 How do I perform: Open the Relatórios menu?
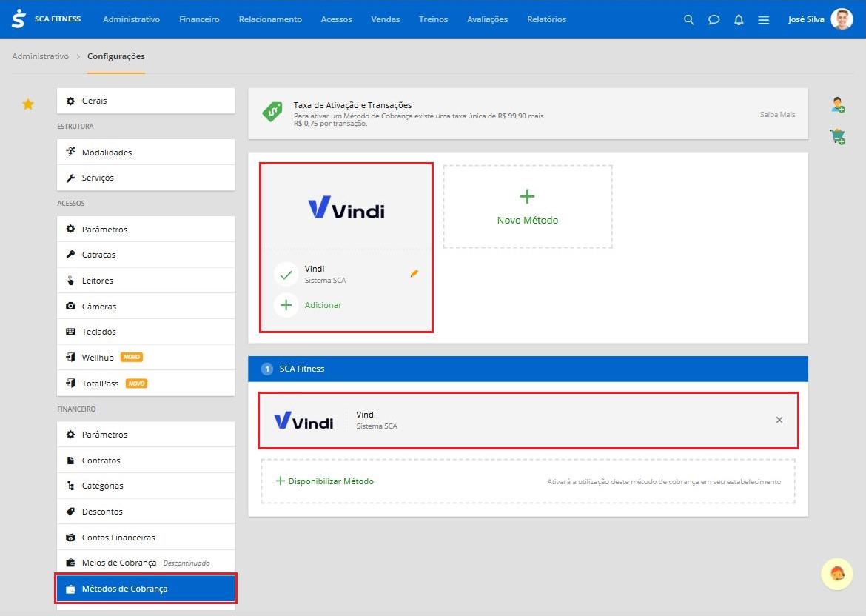click(547, 19)
